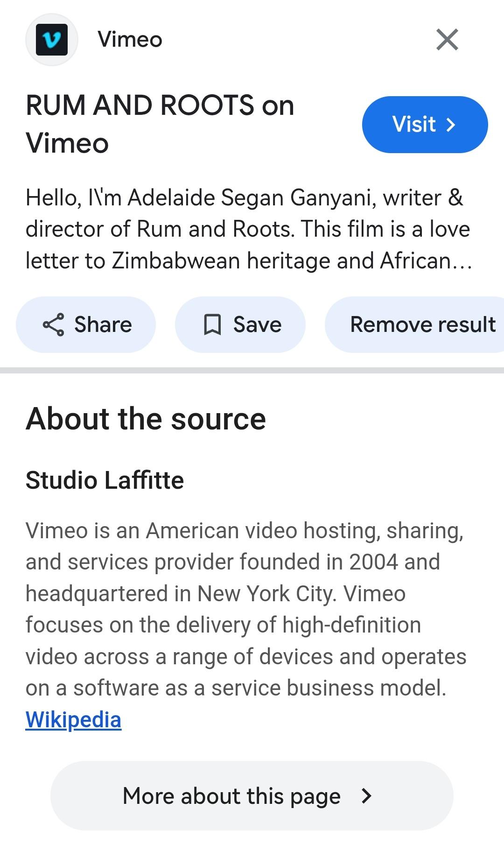Tap the Vimeo logo icon

(x=51, y=40)
